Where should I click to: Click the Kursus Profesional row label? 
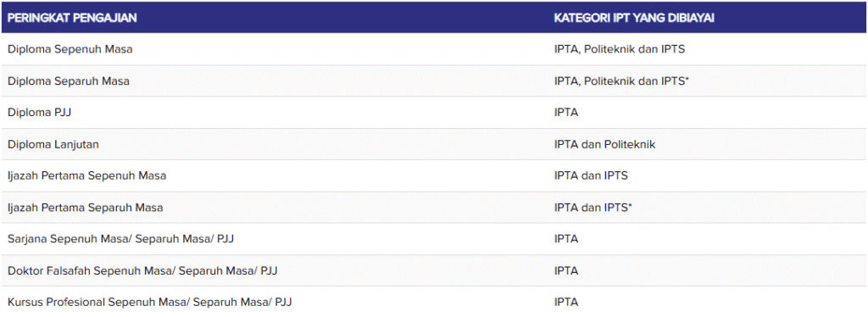pyautogui.click(x=149, y=303)
